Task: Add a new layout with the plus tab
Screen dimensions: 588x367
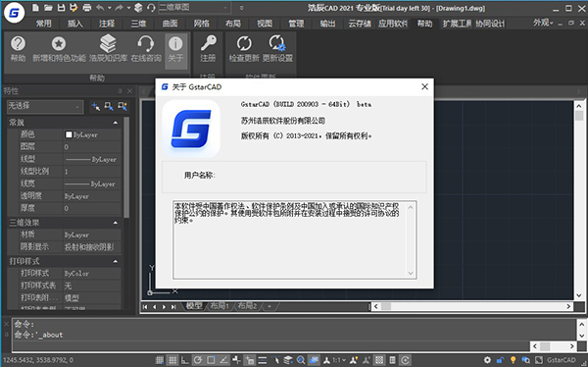Action: pyautogui.click(x=269, y=306)
